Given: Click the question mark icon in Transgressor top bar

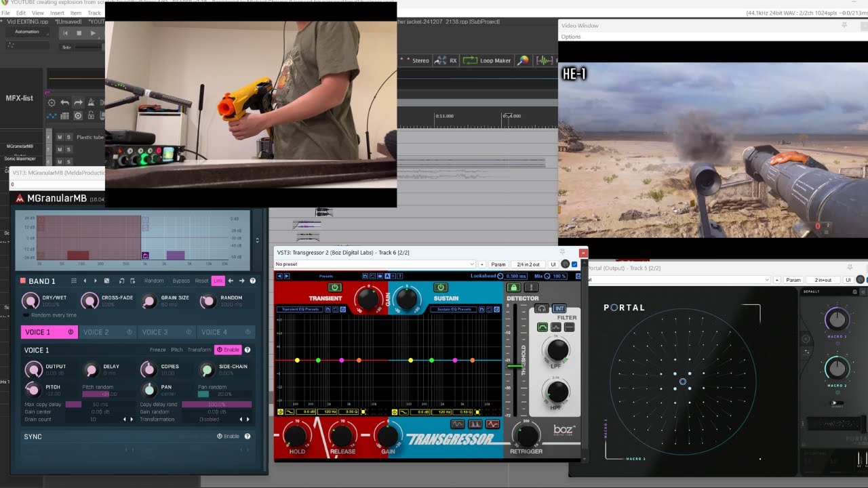Looking at the screenshot, I should pyautogui.click(x=399, y=276).
